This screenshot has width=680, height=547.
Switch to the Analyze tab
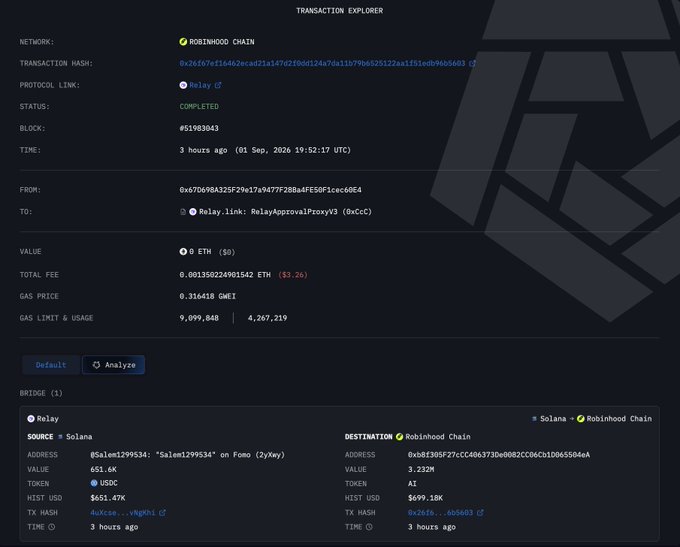point(114,365)
